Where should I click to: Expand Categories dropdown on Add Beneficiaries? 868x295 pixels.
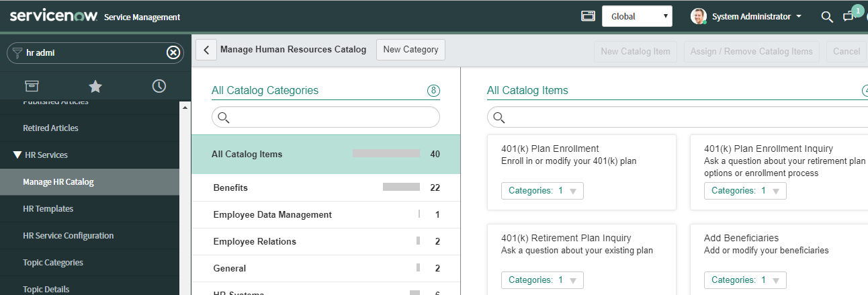[745, 280]
